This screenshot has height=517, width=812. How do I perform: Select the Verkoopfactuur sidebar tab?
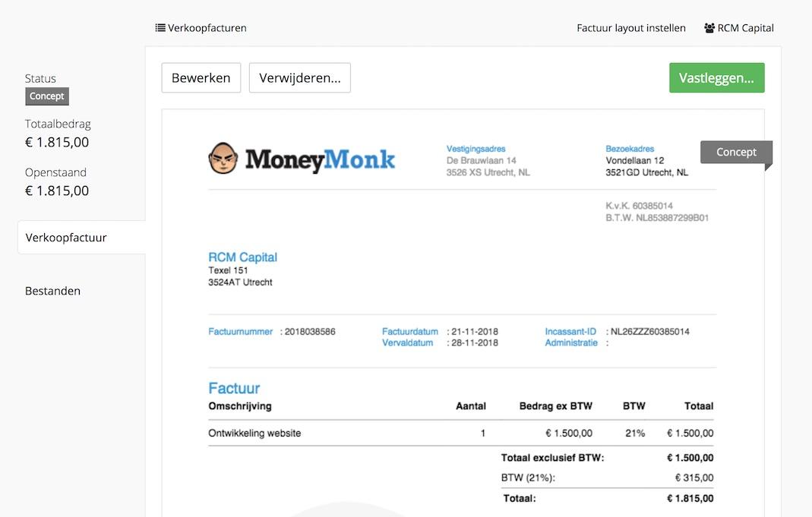tap(66, 238)
